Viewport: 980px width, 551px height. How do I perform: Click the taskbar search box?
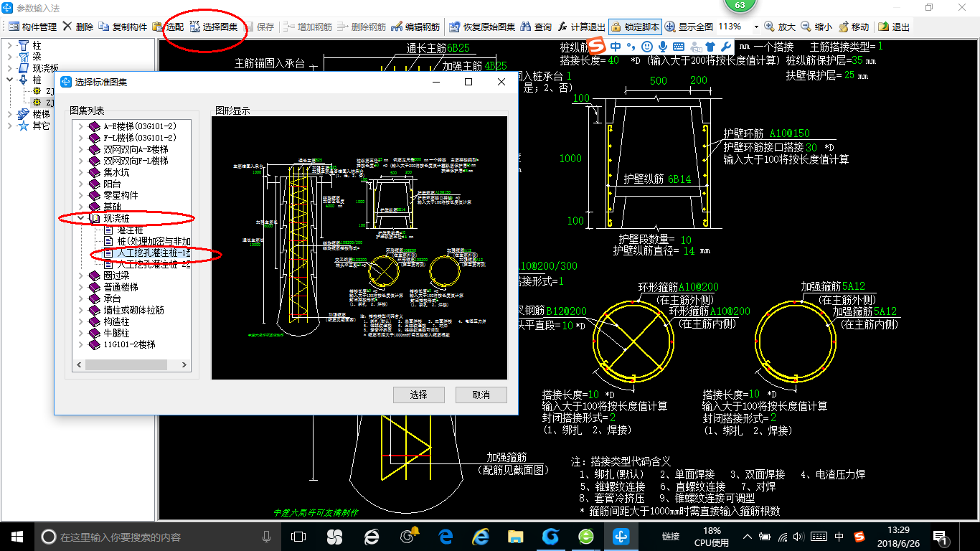(x=158, y=537)
